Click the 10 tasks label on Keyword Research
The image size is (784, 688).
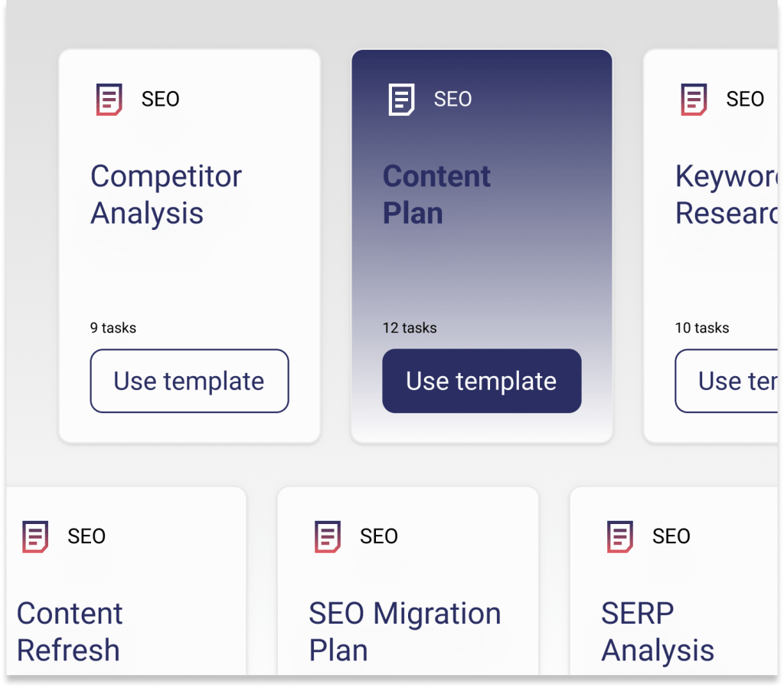point(702,328)
